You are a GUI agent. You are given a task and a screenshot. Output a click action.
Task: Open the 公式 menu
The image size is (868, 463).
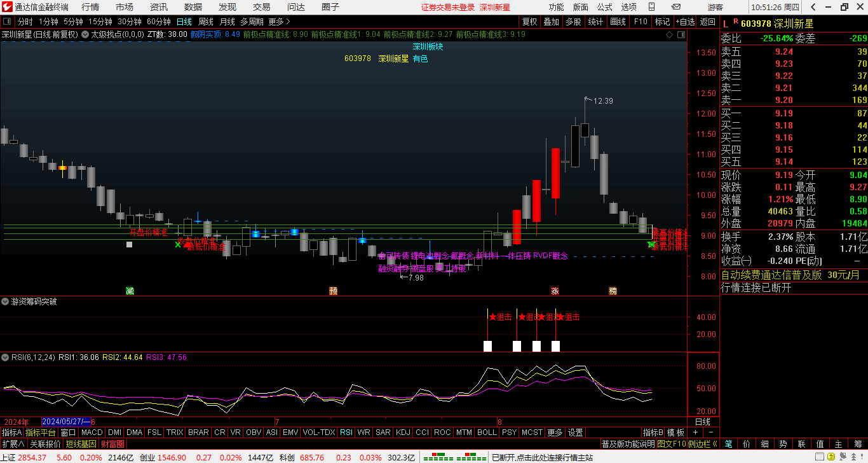coord(605,7)
